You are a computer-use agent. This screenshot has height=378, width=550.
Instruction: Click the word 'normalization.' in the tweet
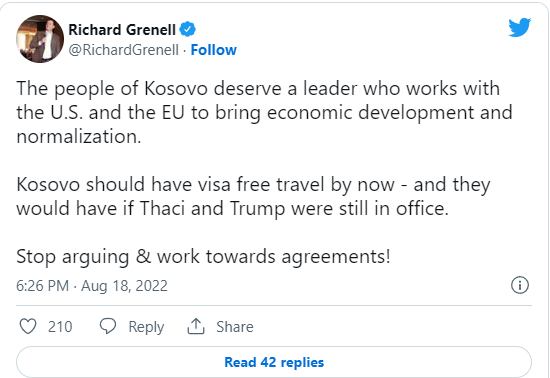click(x=79, y=136)
